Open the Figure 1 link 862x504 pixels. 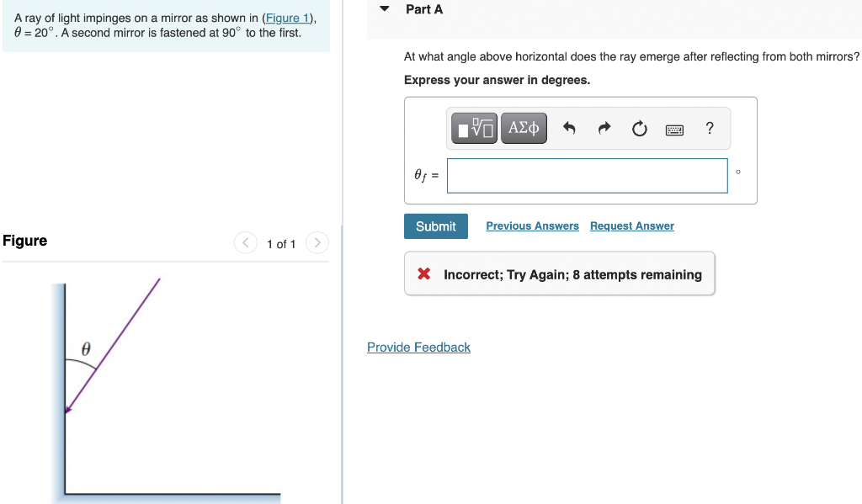pos(287,19)
